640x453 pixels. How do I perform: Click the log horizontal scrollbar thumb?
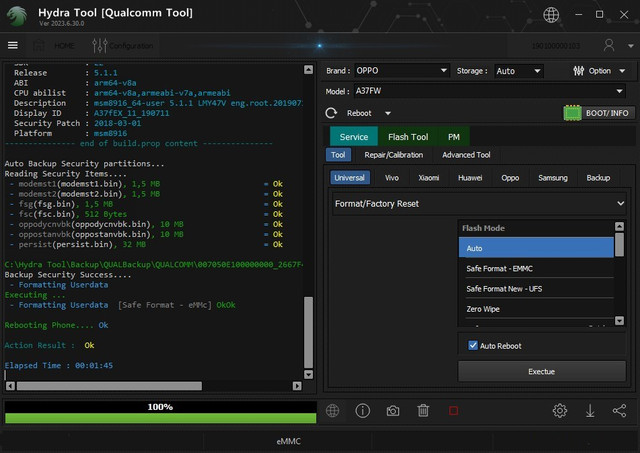point(109,386)
